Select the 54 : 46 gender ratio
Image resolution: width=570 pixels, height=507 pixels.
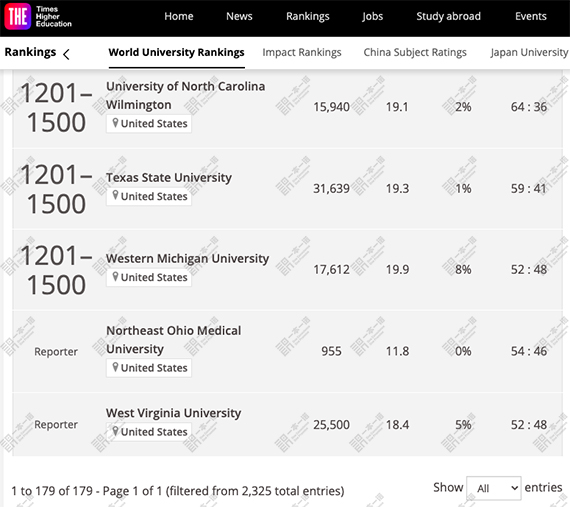529,351
